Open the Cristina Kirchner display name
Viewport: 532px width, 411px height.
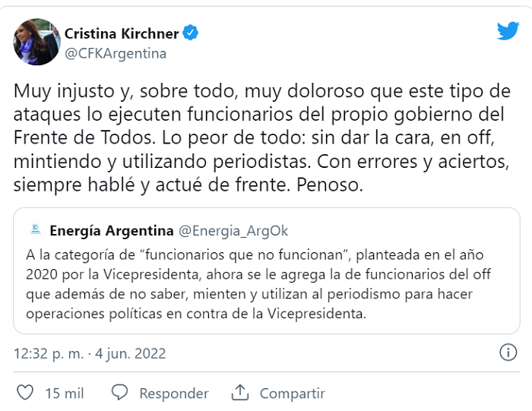pos(122,33)
